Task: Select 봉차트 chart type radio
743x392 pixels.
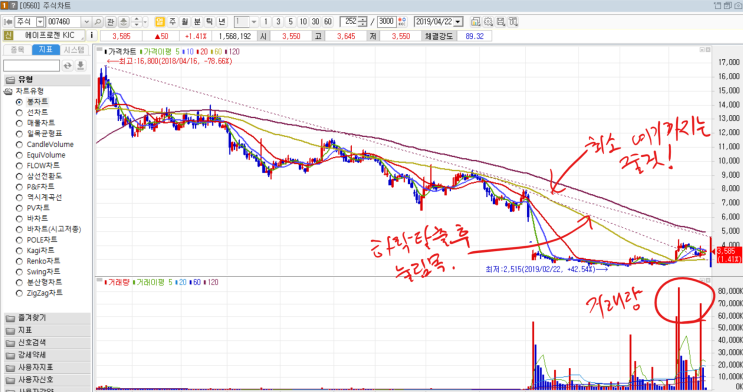Action: (19, 102)
